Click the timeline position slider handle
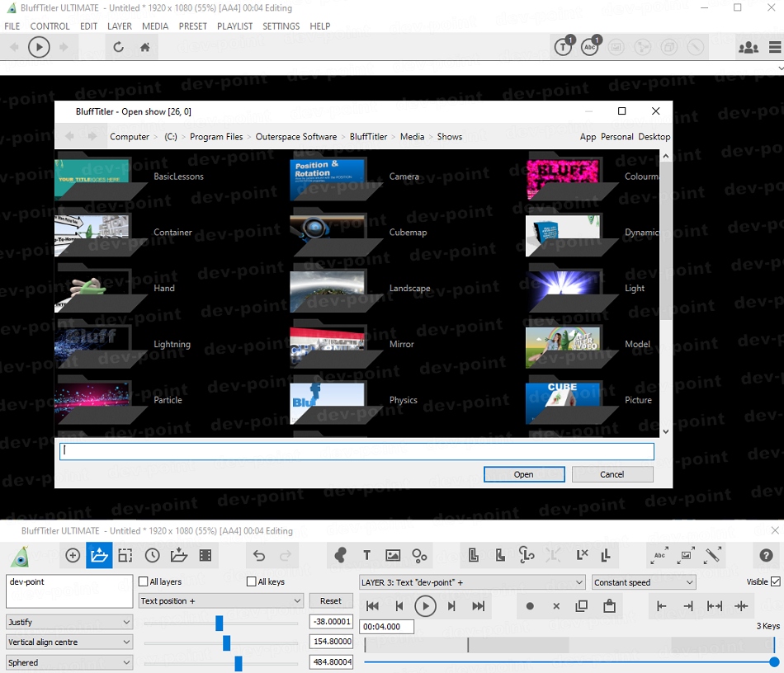784x673 pixels. (x=774, y=662)
